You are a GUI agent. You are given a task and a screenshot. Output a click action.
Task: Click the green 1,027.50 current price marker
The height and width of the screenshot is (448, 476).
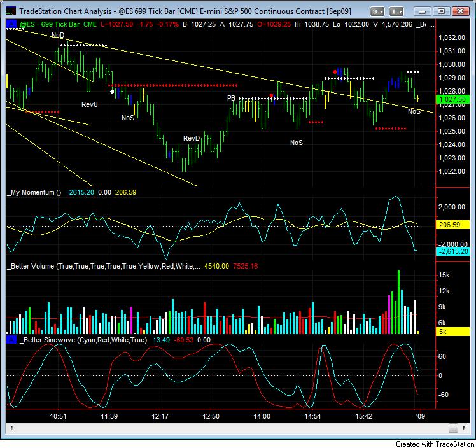(x=452, y=99)
